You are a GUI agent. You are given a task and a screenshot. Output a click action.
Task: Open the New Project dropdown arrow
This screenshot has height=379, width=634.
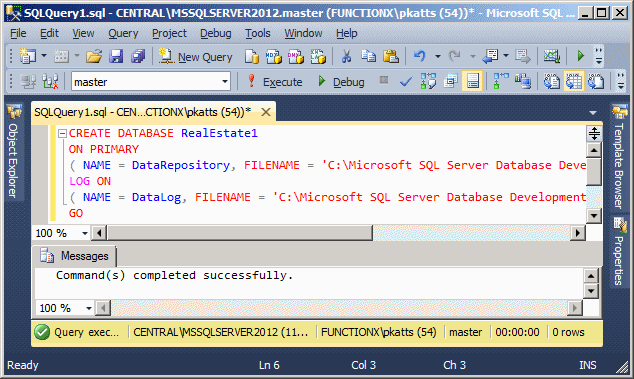tap(44, 56)
